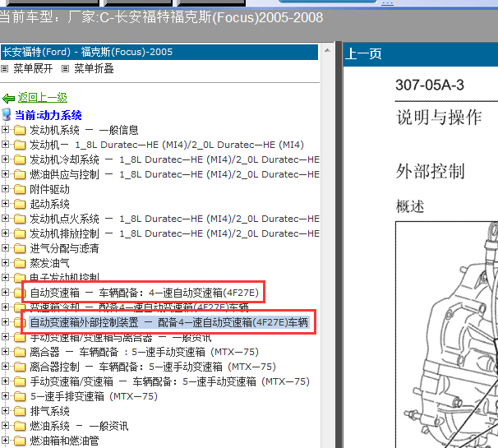Screen dimensions: 498x448
Task: Click the 上一页 previous page button
Action: [x=363, y=53]
